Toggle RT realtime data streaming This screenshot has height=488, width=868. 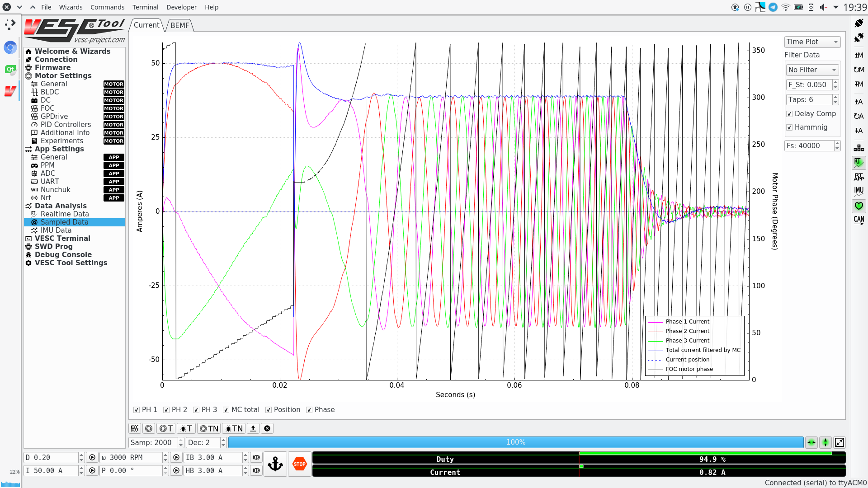pos(859,162)
